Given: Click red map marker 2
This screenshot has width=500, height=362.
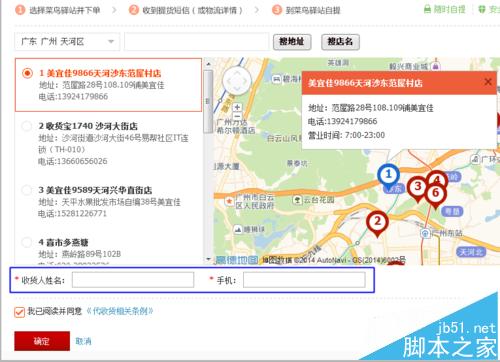Looking at the screenshot, I should [x=377, y=223].
